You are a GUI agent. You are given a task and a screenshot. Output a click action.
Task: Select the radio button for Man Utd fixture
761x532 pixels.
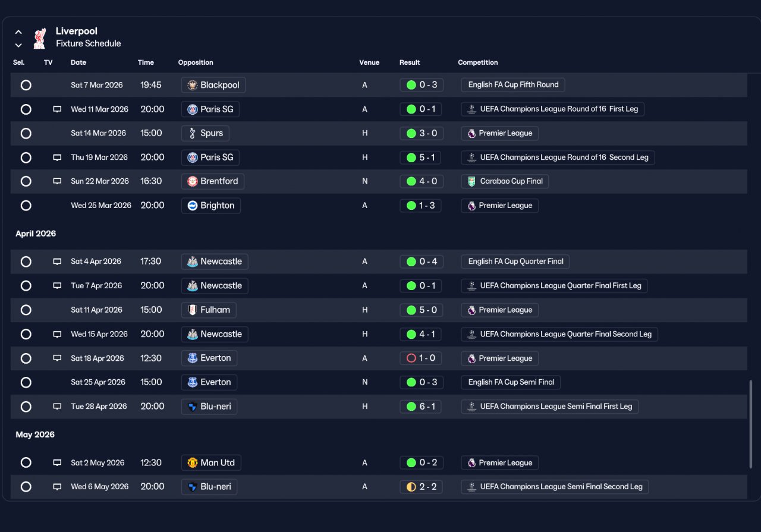[x=26, y=462]
